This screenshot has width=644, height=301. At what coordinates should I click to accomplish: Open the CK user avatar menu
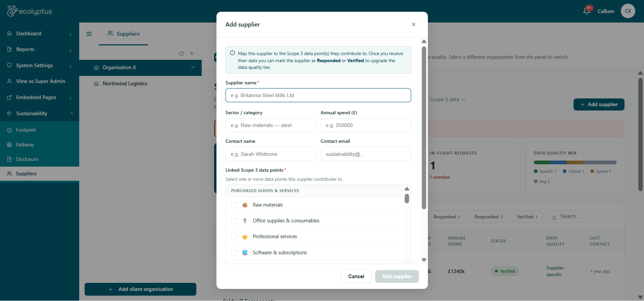point(628,11)
